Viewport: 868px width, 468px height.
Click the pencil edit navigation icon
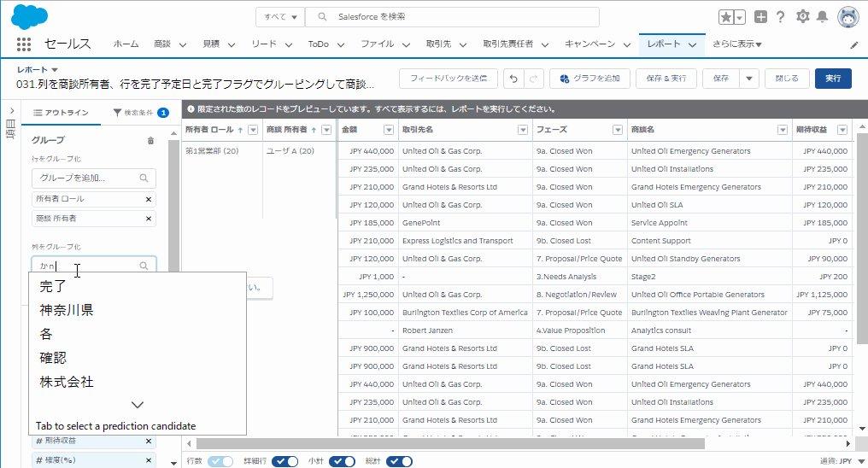pyautogui.click(x=854, y=45)
